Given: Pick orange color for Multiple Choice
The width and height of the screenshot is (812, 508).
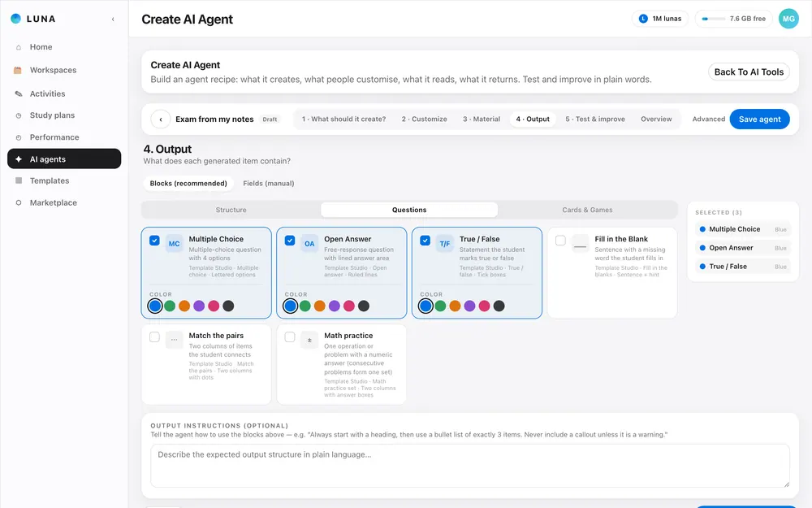Looking at the screenshot, I should pos(184,306).
